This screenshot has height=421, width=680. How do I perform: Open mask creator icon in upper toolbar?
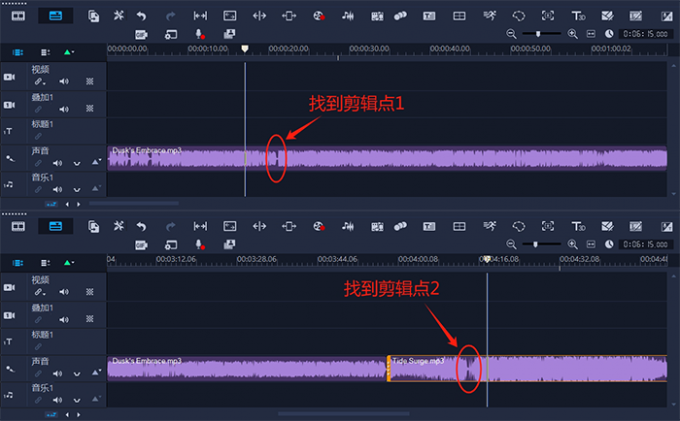[519, 16]
